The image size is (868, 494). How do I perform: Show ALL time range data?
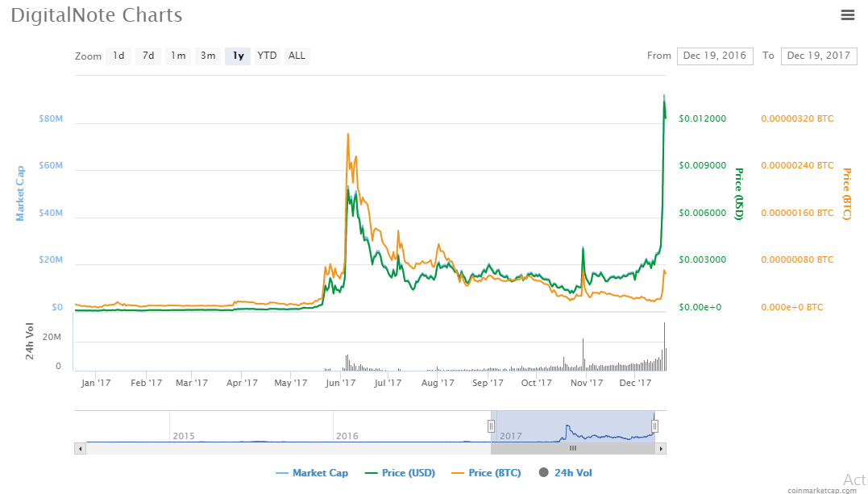297,56
